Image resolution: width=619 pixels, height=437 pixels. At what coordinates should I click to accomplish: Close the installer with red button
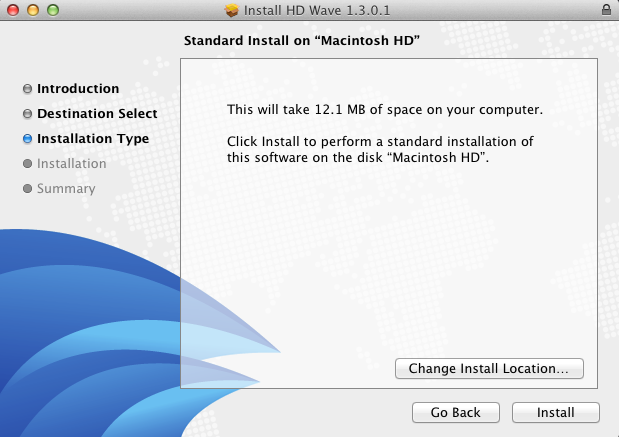tap(13, 10)
